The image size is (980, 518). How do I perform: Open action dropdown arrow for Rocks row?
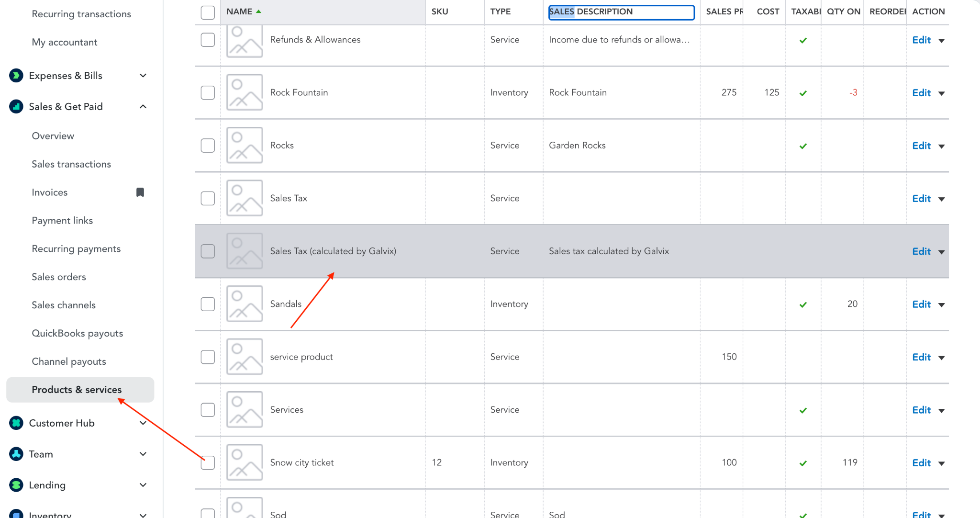coord(942,146)
